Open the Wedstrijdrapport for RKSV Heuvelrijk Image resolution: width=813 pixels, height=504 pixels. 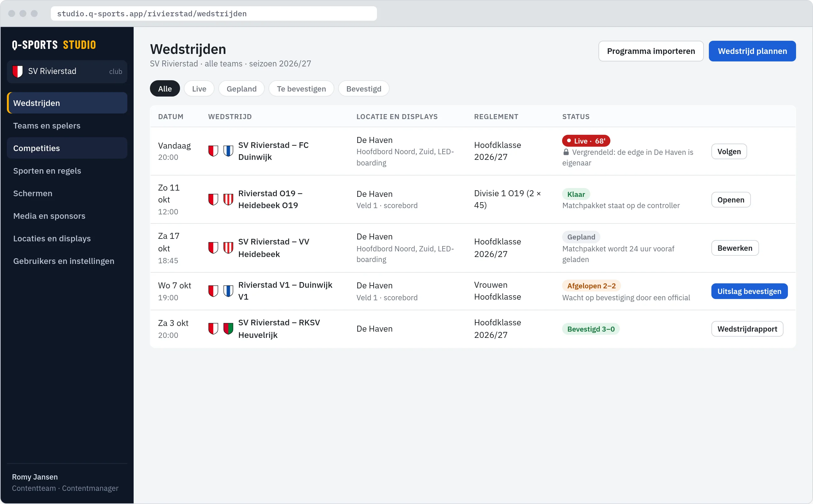[x=747, y=329]
